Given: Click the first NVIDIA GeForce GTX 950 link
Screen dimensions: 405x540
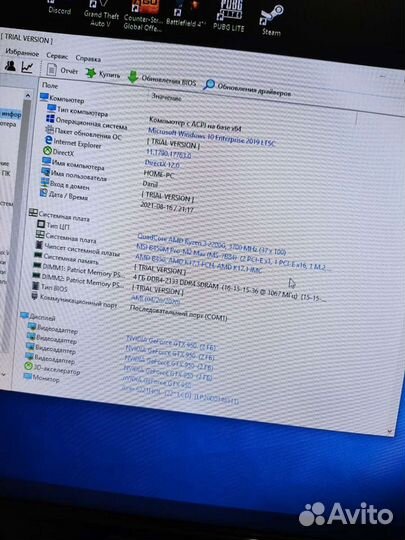Looking at the screenshot, I should pyautogui.click(x=171, y=343).
